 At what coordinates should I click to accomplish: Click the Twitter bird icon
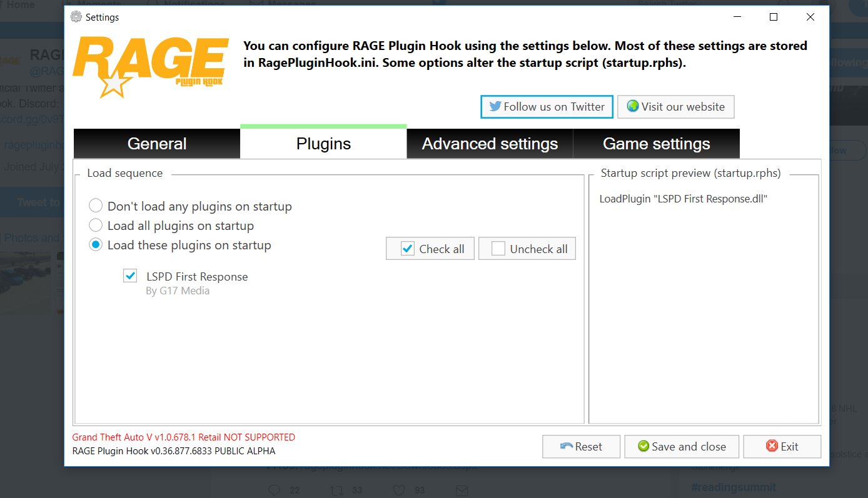pos(495,106)
